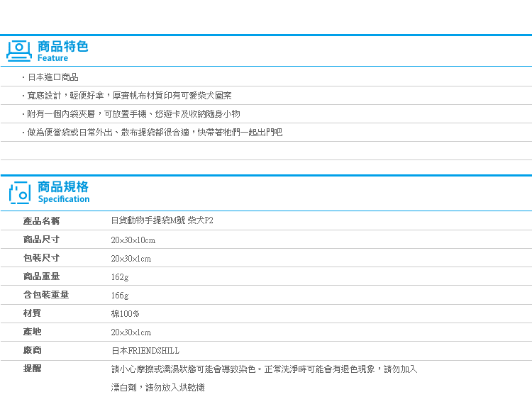
Task: Click the 含包裝重量 label
Action: click(46, 294)
